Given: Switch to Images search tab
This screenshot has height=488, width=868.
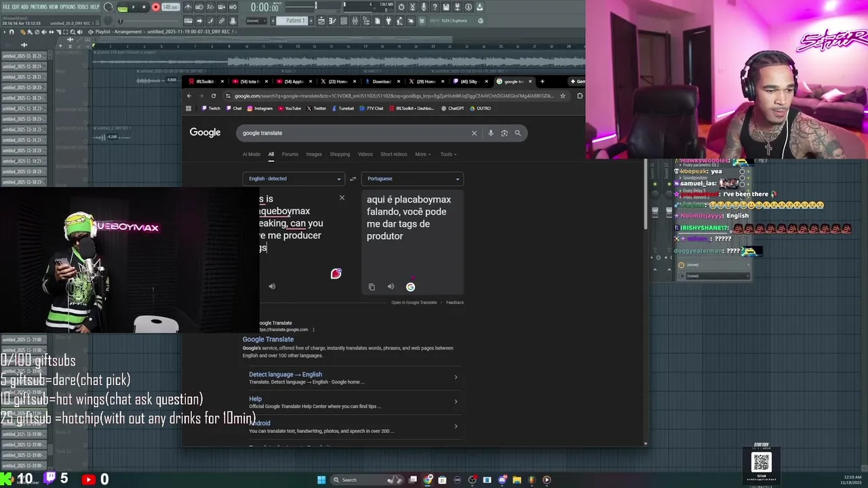Looking at the screenshot, I should 314,155.
